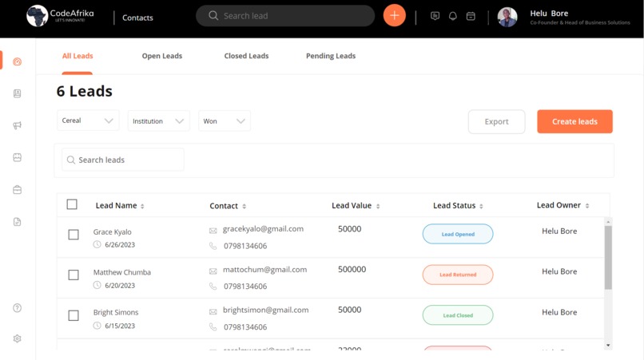The width and height of the screenshot is (644, 360).
Task: Click the phone icon in Bright Simons row
Action: 213,326
